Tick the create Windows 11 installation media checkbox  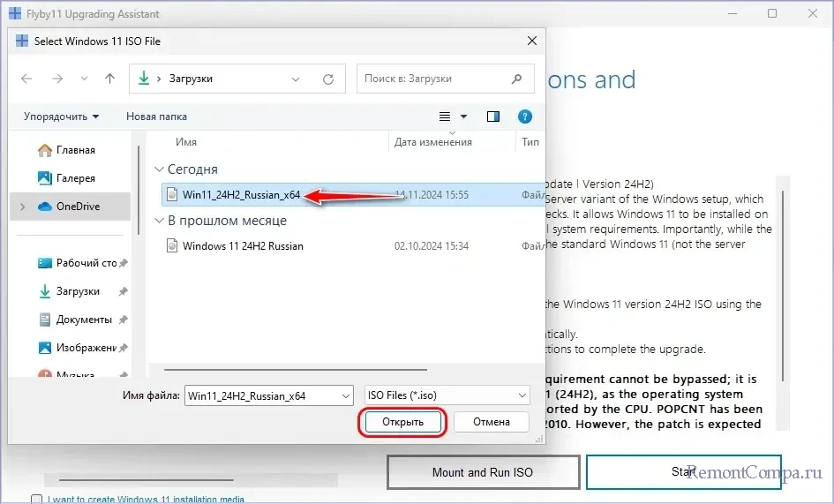(x=37, y=500)
